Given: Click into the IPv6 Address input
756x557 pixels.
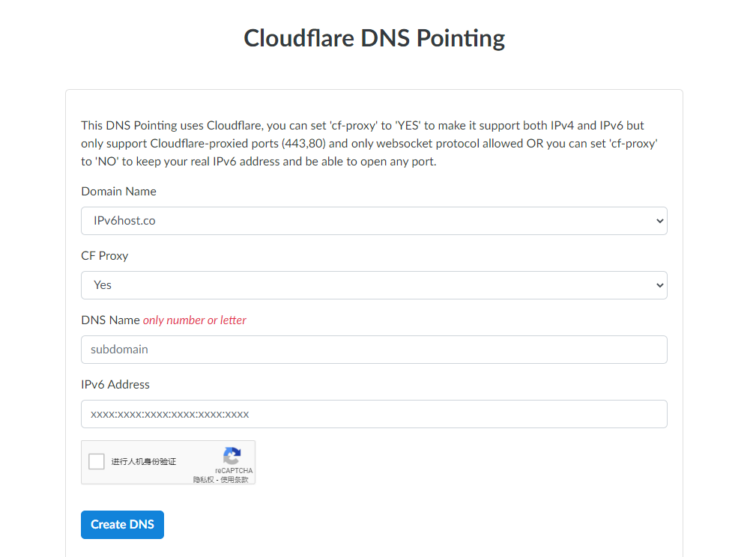Looking at the screenshot, I should (373, 414).
